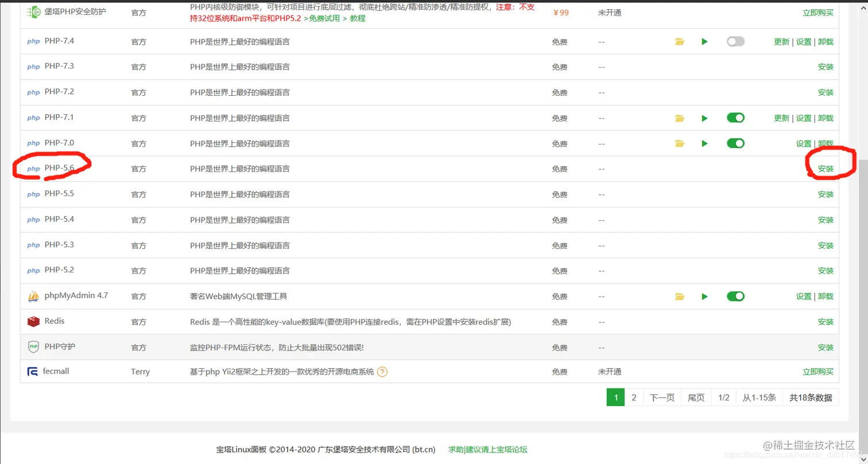
Task: Click current page 1 button
Action: tap(616, 397)
